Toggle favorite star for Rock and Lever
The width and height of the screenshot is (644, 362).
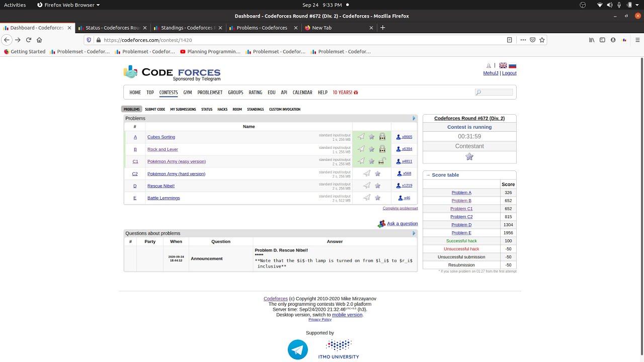(x=372, y=149)
